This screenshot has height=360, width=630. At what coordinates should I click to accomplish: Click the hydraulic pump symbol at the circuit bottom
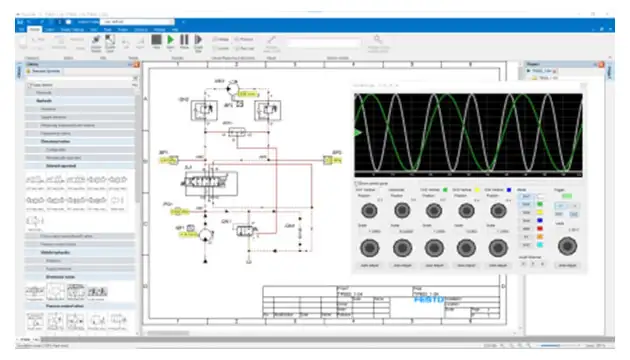coord(205,235)
